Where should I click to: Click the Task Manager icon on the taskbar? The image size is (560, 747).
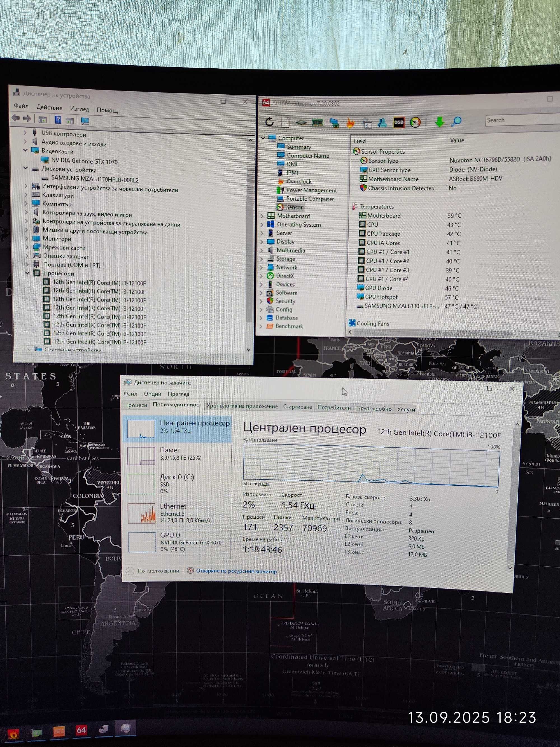(125, 728)
